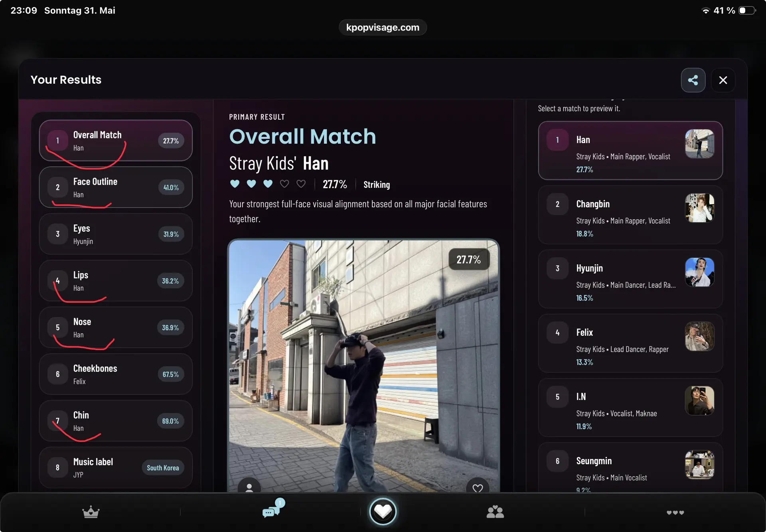Click the 31.9% Eyes score badge
Screen dimensions: 766x532
point(171,234)
